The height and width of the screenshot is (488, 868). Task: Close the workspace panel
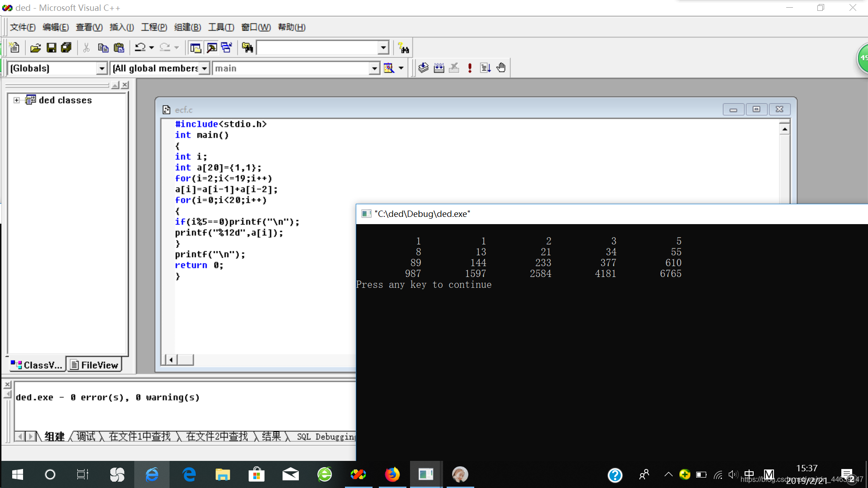pyautogui.click(x=125, y=85)
